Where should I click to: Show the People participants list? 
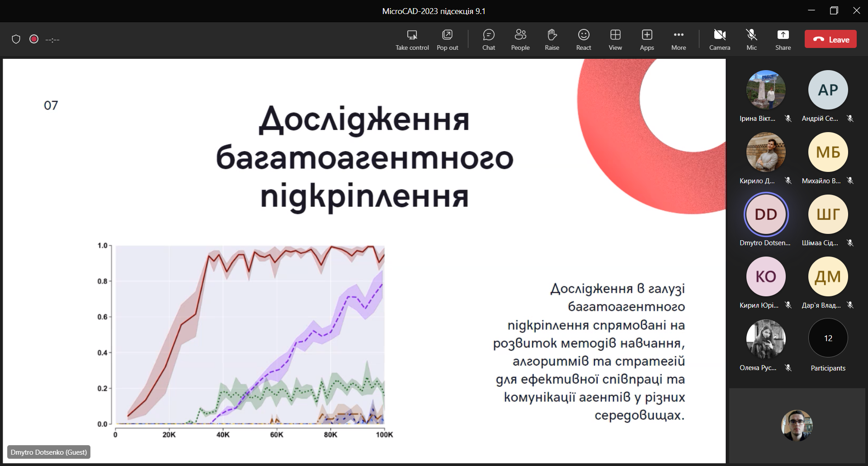pos(520,39)
